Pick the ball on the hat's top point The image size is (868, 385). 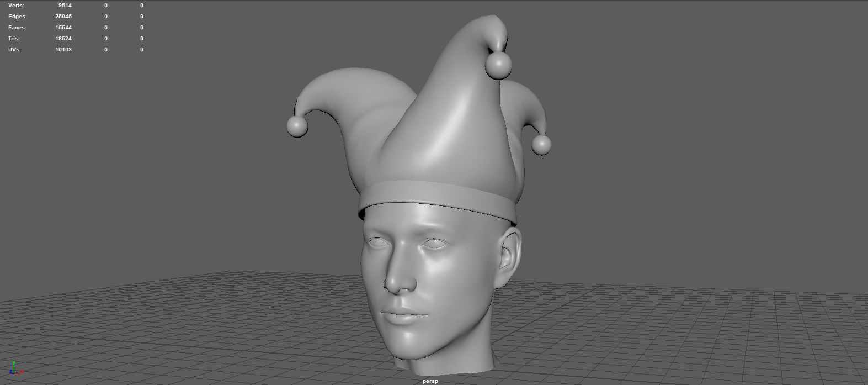click(498, 66)
